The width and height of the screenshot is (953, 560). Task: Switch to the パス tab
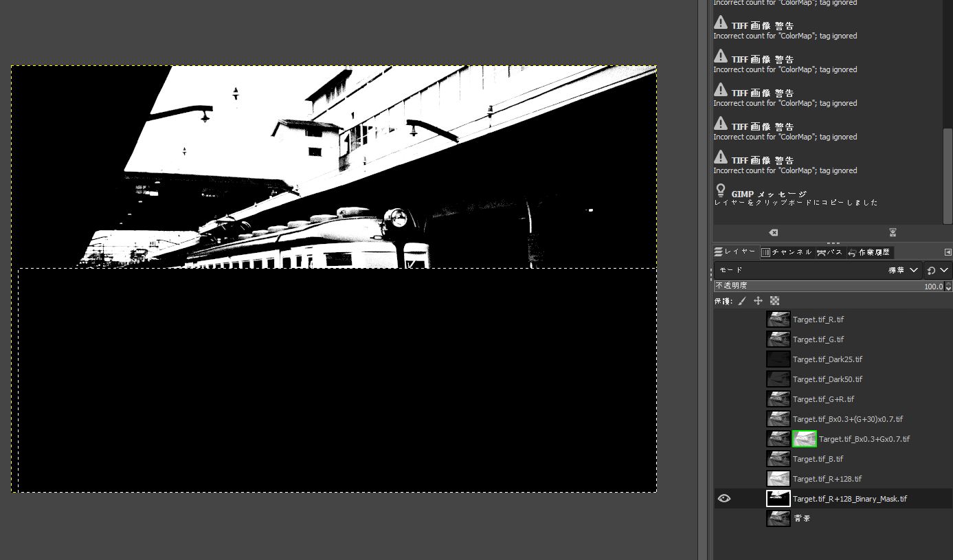[830, 252]
